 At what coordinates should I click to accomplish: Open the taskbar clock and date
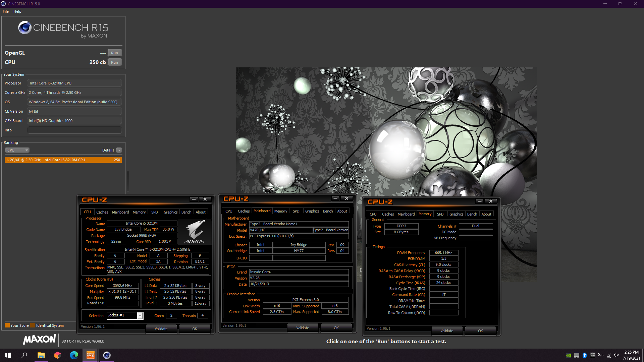coord(631,355)
